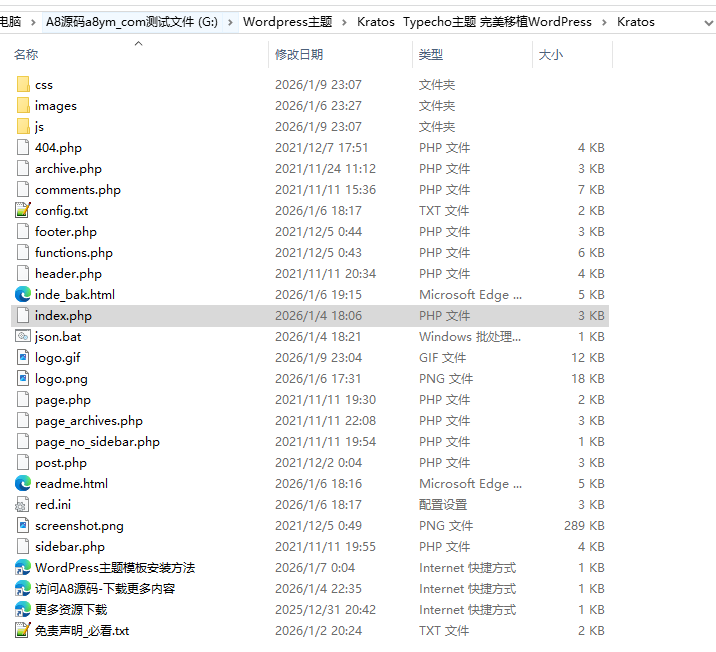This screenshot has width=716, height=652.
Task: Click the 289 KB size value
Action: coord(584,526)
